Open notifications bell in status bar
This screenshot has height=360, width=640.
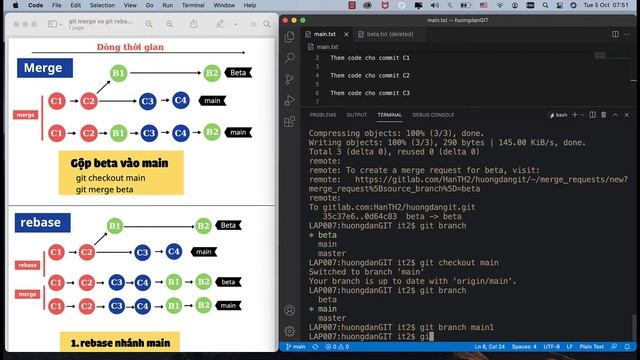click(627, 347)
